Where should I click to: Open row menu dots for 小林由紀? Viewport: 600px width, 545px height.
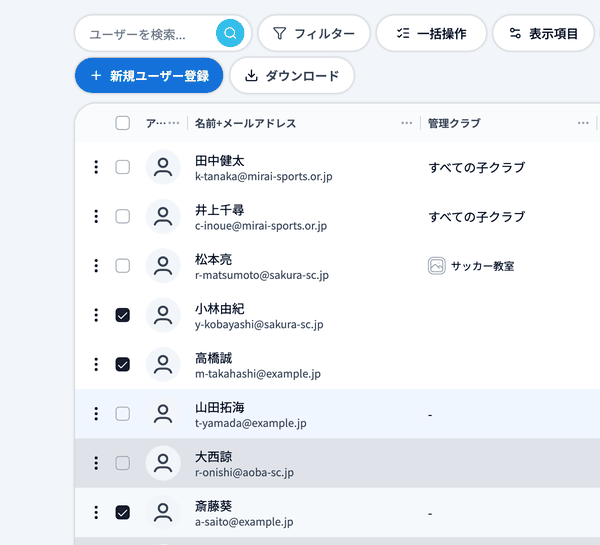click(x=96, y=315)
